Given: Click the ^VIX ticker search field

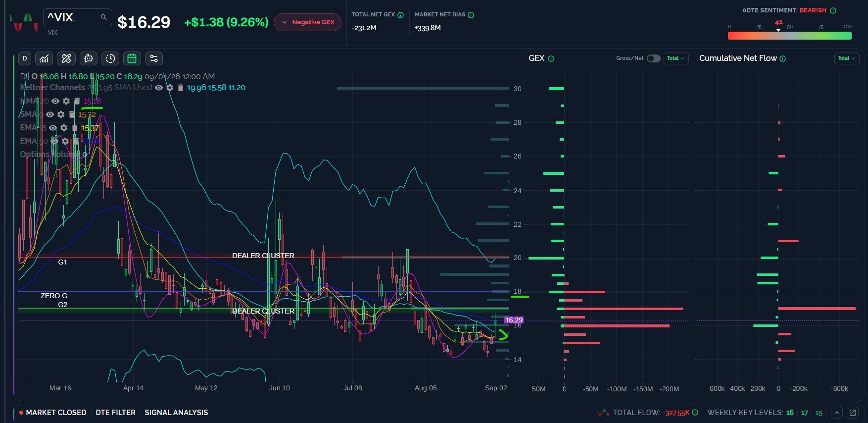Looking at the screenshot, I should pos(77,17).
